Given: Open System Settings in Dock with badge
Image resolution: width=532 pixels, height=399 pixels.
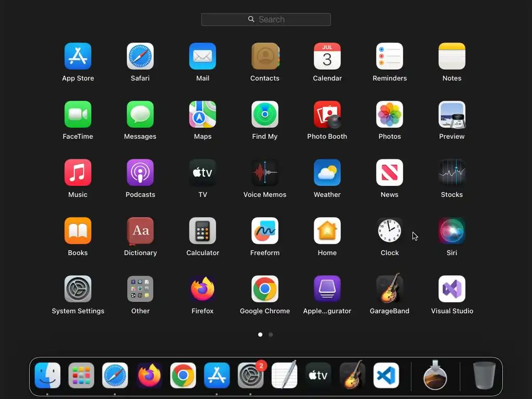Looking at the screenshot, I should tap(251, 375).
